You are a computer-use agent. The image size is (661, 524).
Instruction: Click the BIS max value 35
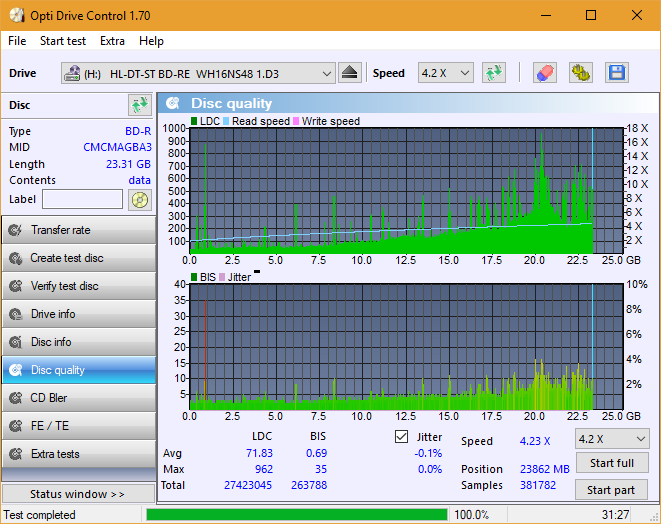pyautogui.click(x=321, y=469)
